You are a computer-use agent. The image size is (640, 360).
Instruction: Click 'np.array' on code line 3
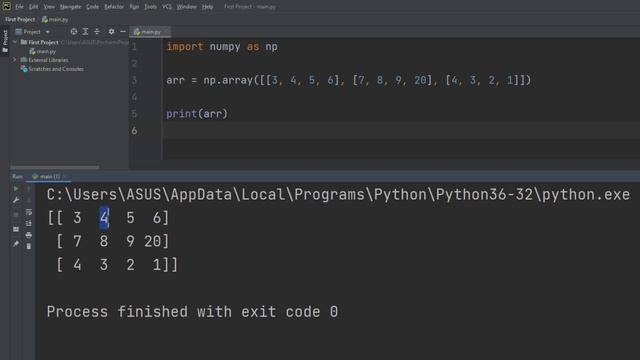pos(228,80)
